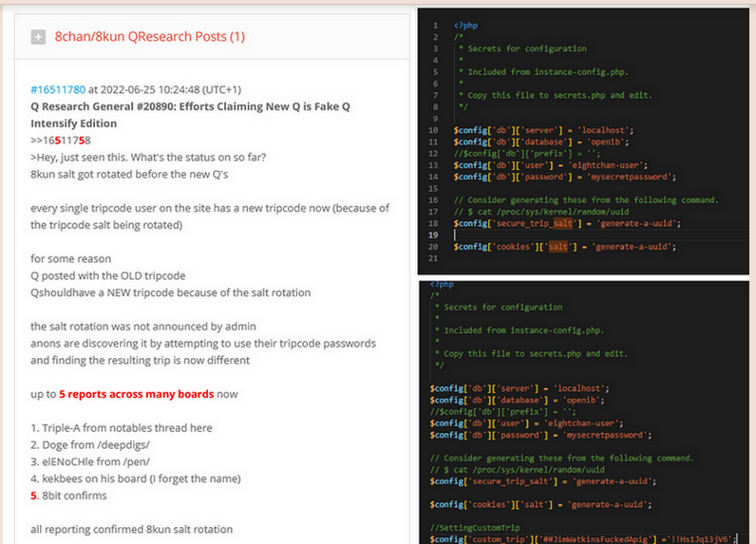Click the post title 'Q Research General #20890'
756x544 pixels.
190,115
